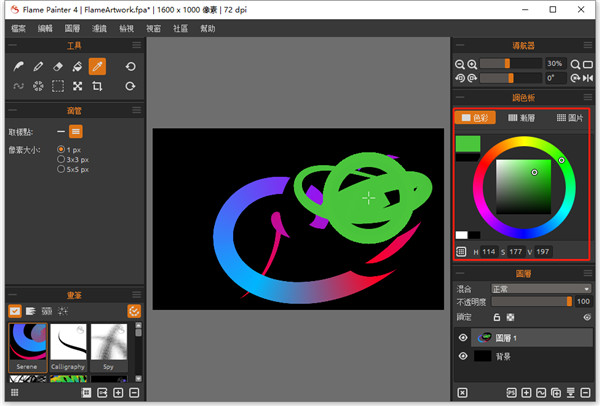Toggle visibility of the 背景 layer
The image size is (600, 406).
(x=463, y=356)
